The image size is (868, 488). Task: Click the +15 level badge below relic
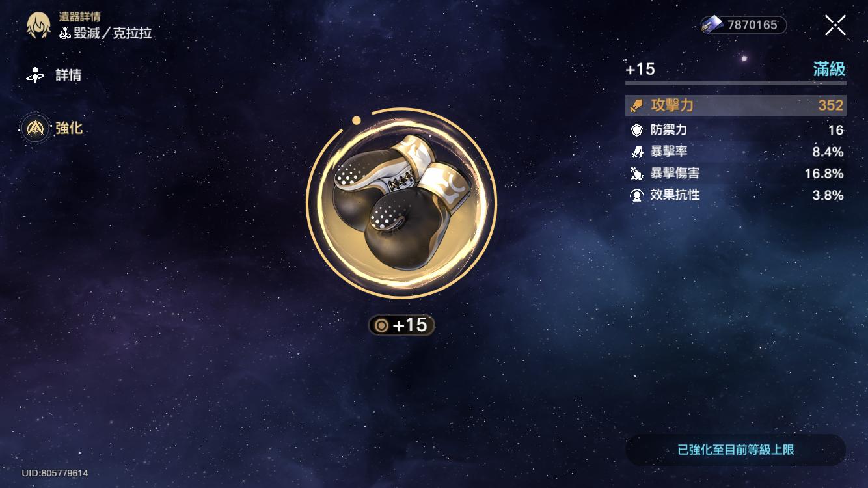[x=401, y=325]
